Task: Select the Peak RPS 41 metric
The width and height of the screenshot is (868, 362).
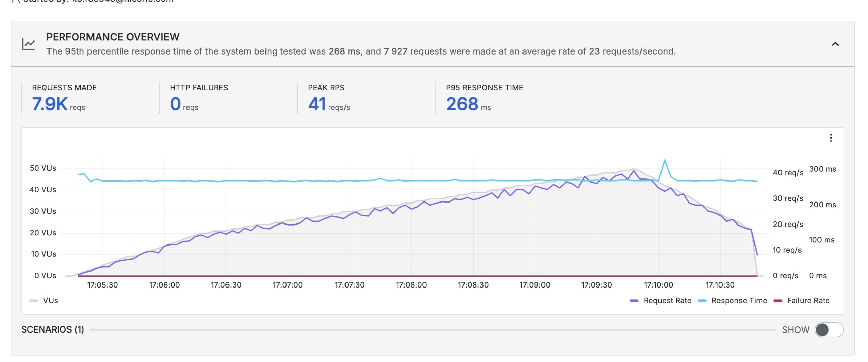Action: (x=317, y=104)
